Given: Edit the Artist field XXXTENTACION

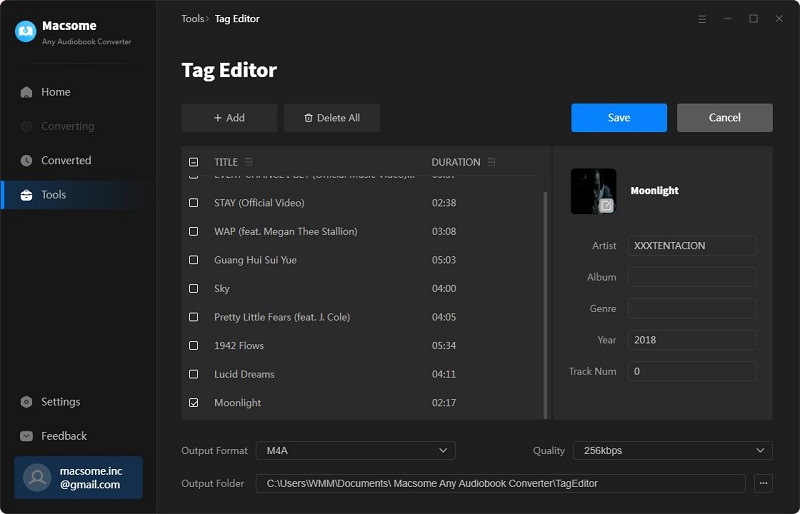Looking at the screenshot, I should click(692, 246).
